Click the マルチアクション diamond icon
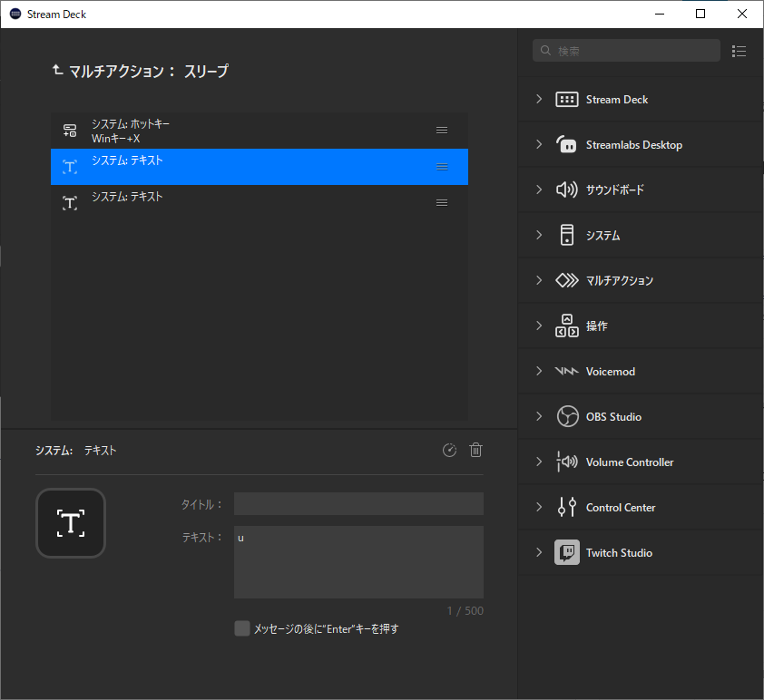This screenshot has width=764, height=700. tap(567, 280)
